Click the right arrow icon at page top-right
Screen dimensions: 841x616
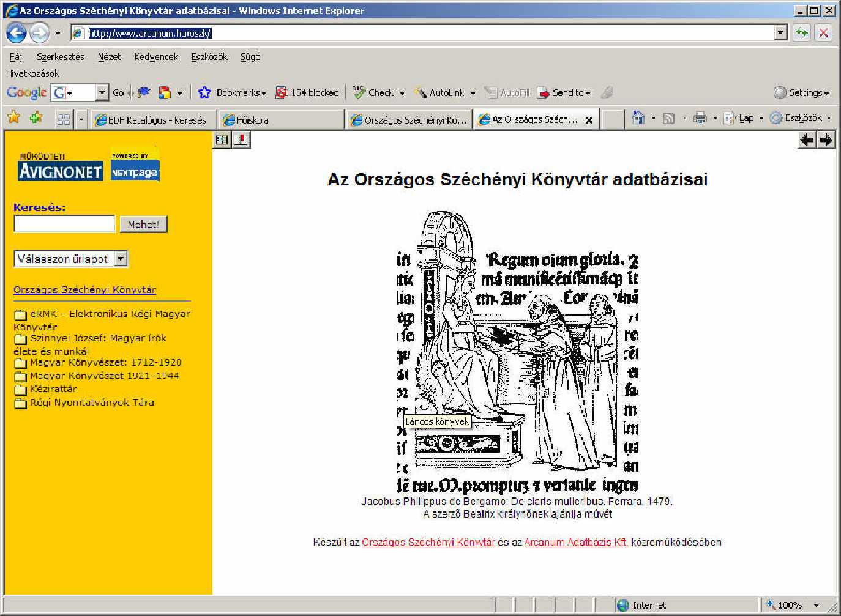(x=826, y=140)
